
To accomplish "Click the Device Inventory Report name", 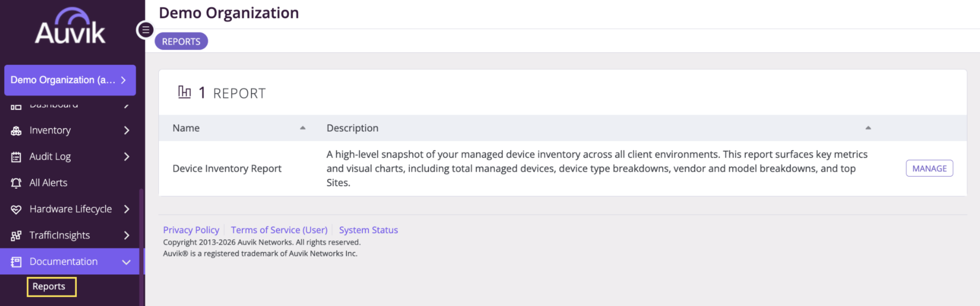I will coord(227,168).
